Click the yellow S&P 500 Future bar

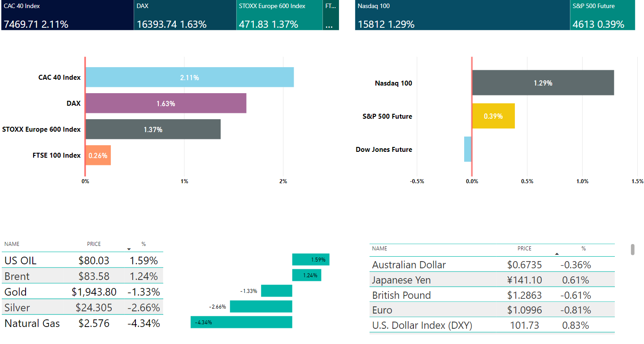click(493, 116)
